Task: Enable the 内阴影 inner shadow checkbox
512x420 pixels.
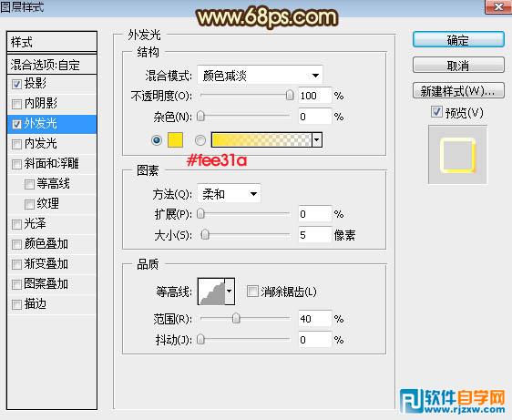Action: click(x=16, y=104)
